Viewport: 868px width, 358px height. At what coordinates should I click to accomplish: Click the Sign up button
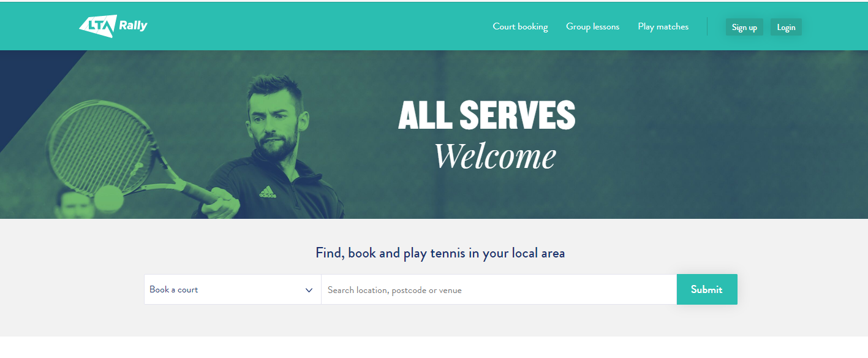pos(744,27)
